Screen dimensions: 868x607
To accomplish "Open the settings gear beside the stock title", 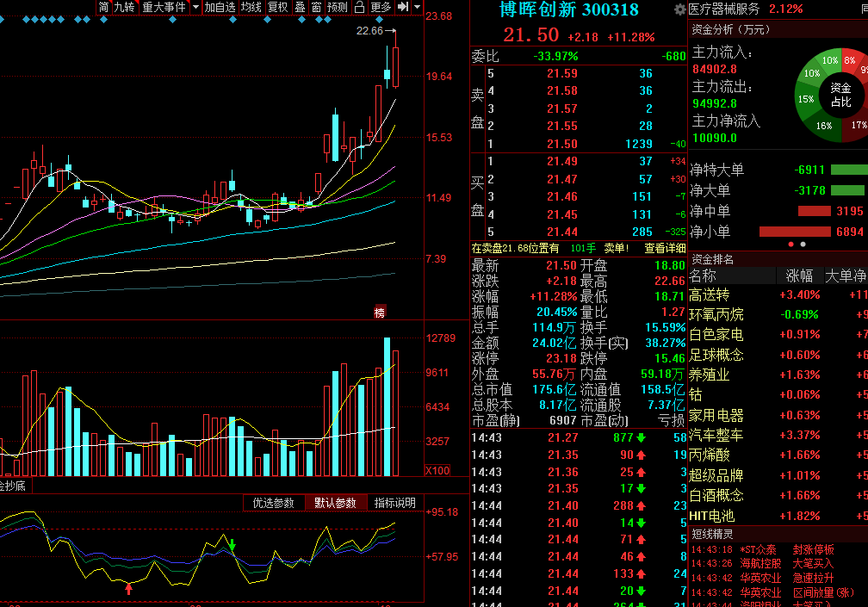I will point(679,9).
